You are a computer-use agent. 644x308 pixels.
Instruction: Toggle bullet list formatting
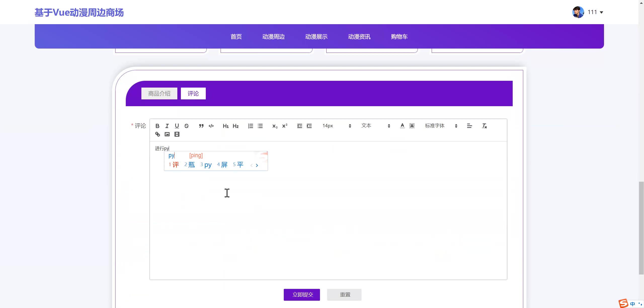tap(260, 126)
